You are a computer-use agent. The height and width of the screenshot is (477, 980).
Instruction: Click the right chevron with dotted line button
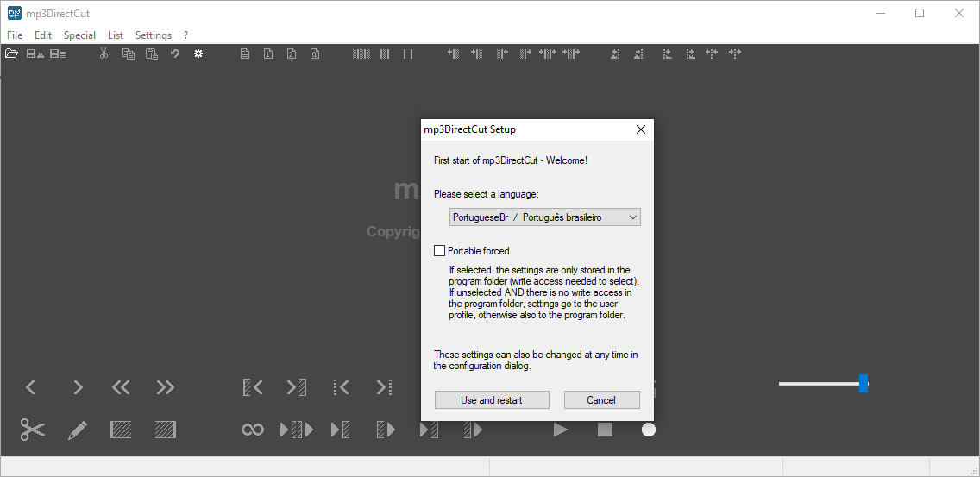click(x=384, y=387)
